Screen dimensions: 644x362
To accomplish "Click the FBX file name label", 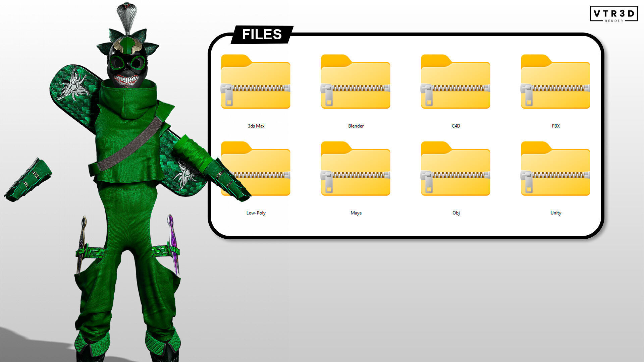I will pyautogui.click(x=556, y=126).
